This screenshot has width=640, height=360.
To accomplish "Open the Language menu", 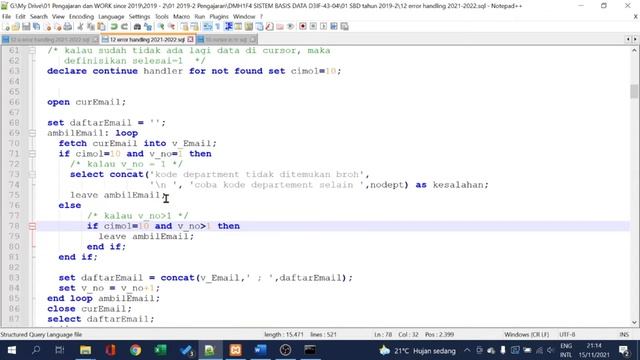I will tap(111, 16).
